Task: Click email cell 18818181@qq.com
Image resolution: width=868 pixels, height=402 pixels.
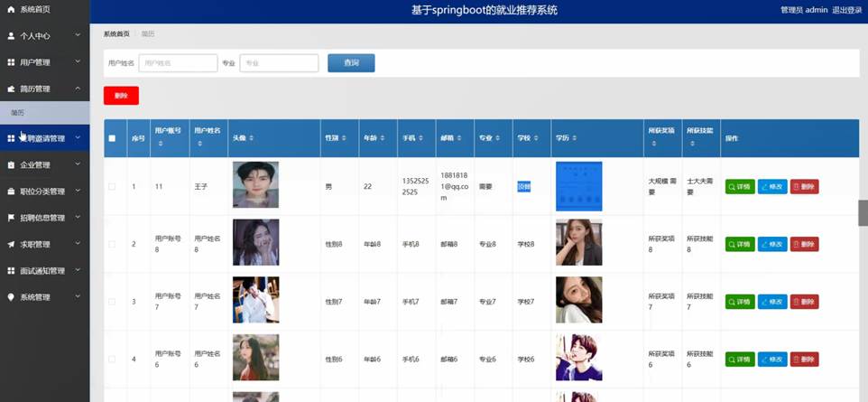Action: pyautogui.click(x=455, y=186)
